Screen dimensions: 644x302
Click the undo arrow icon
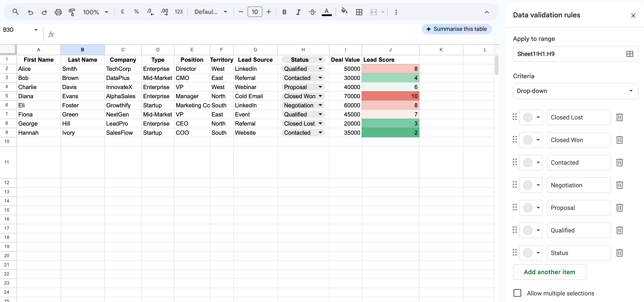(30, 12)
